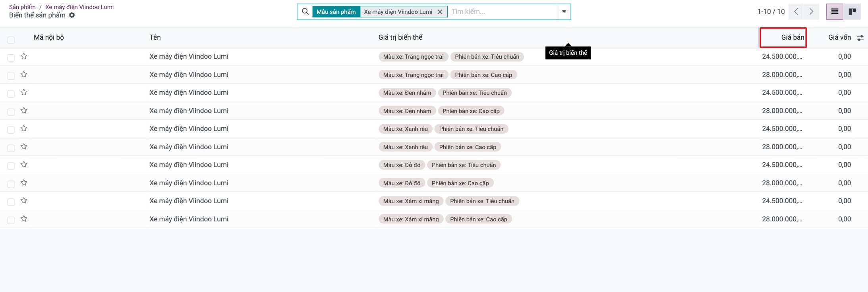The width and height of the screenshot is (868, 292).
Task: Star the Đỏ đô Cao cấp variant
Action: [x=24, y=182]
